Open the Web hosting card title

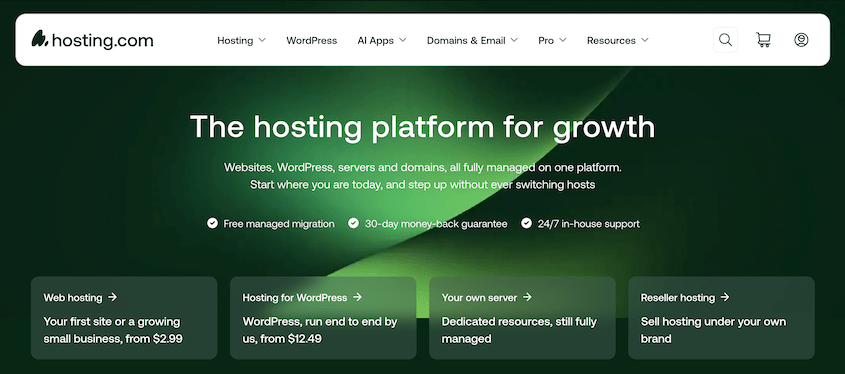[x=73, y=297]
